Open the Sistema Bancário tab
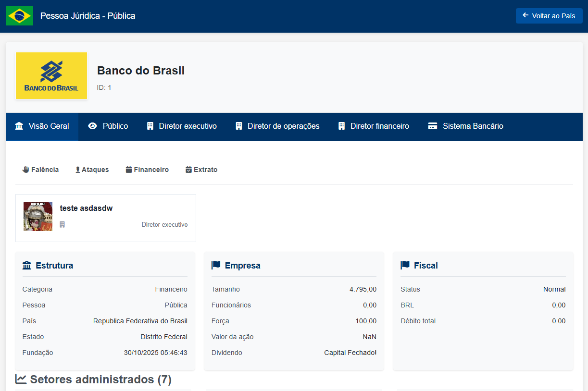Image resolution: width=588 pixels, height=391 pixels. coord(465,126)
